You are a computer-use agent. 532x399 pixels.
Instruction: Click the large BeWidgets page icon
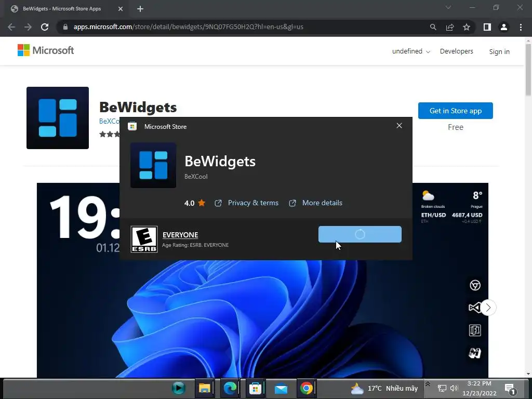pos(58,118)
